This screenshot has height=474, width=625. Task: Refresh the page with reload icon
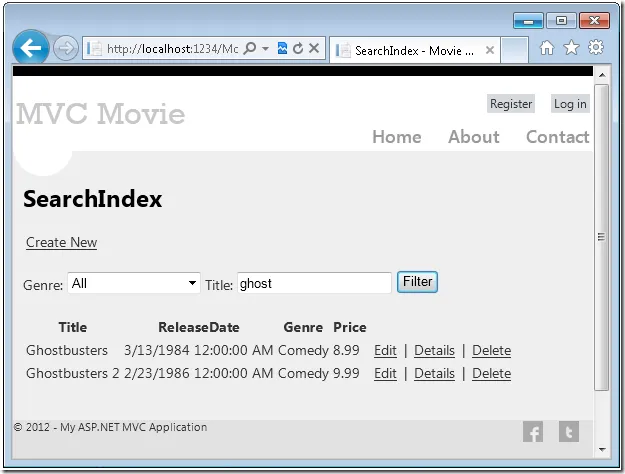[298, 48]
